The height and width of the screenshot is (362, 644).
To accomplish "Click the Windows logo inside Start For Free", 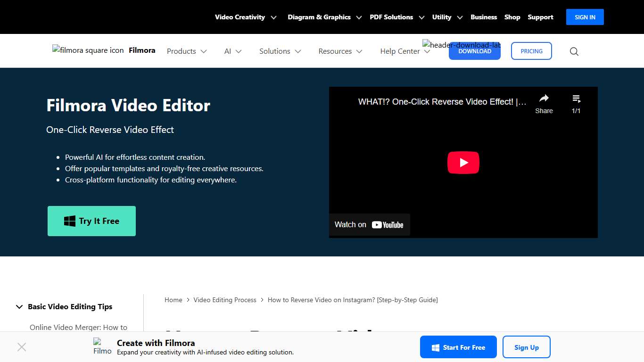I will point(435,347).
